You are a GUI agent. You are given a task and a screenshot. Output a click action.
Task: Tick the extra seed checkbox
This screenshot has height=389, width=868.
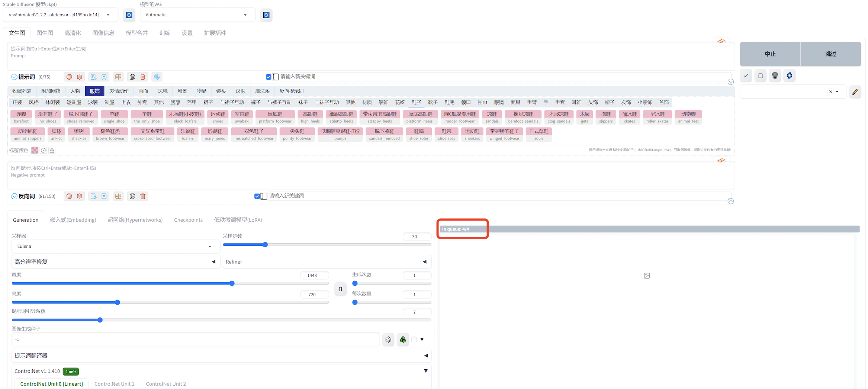point(414,340)
